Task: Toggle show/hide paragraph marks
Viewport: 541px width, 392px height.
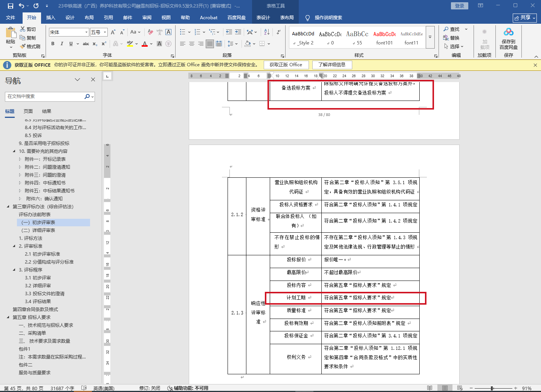Action: [x=278, y=32]
